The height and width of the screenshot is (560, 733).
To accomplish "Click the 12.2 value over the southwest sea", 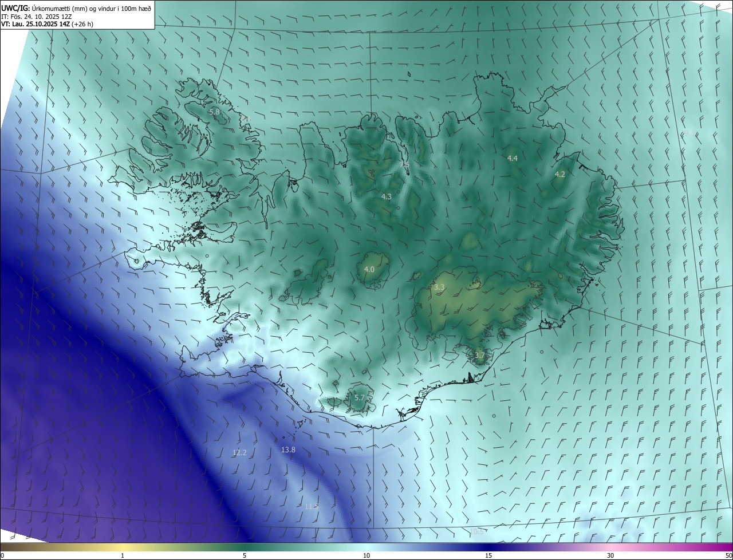I will coord(239,452).
